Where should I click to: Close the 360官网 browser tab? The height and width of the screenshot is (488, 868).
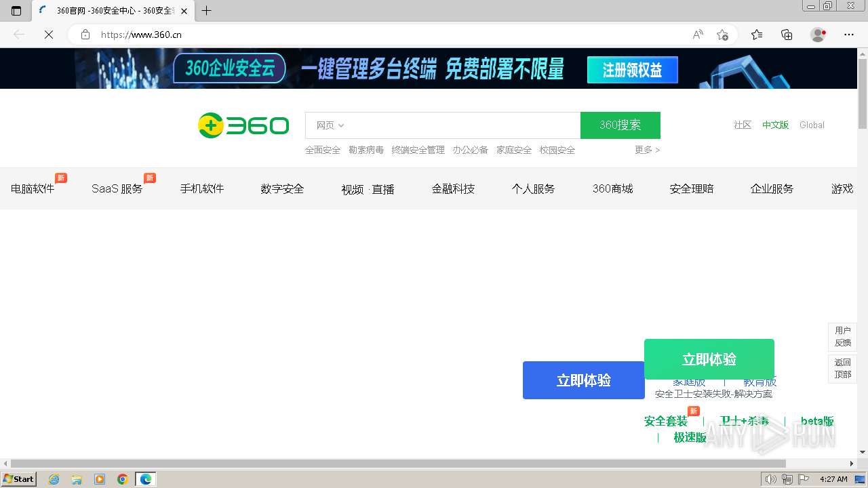coord(184,11)
